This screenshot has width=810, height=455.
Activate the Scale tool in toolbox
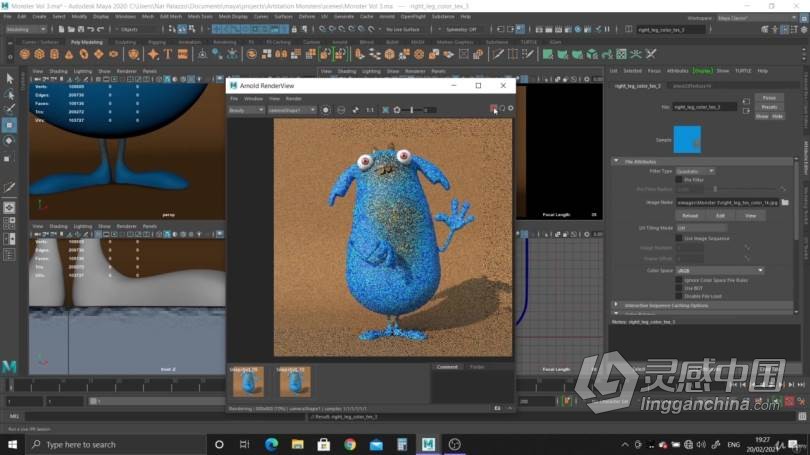9,158
